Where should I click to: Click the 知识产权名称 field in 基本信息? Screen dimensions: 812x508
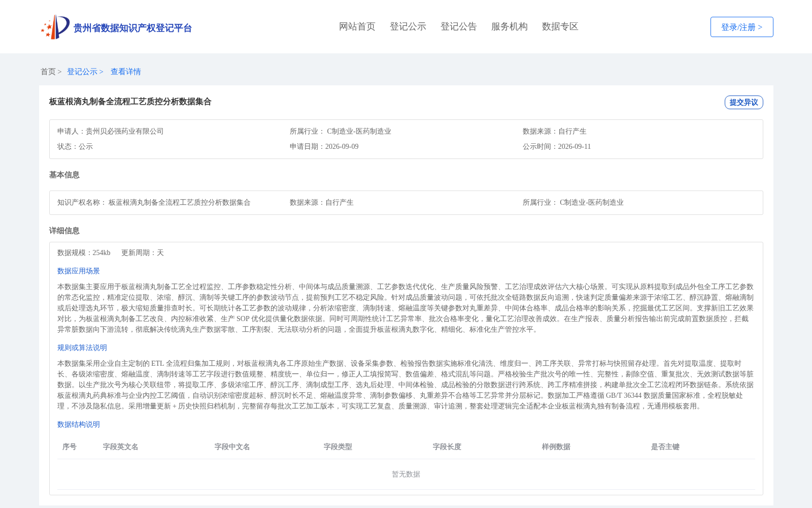(154, 202)
